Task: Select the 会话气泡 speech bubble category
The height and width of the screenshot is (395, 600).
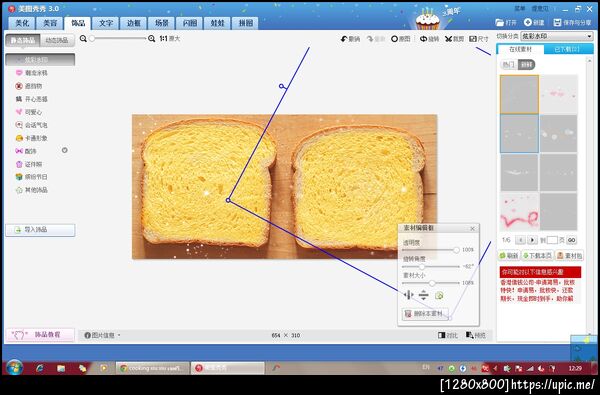Action: pyautogui.click(x=31, y=125)
